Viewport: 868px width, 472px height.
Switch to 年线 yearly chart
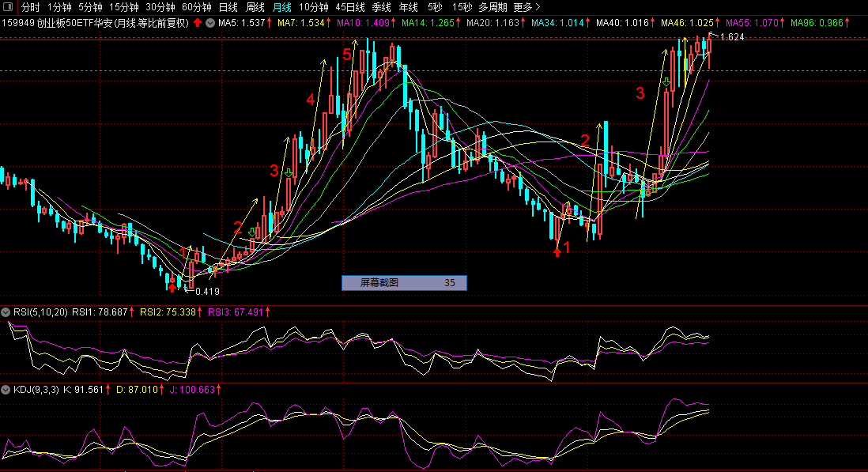(409, 7)
